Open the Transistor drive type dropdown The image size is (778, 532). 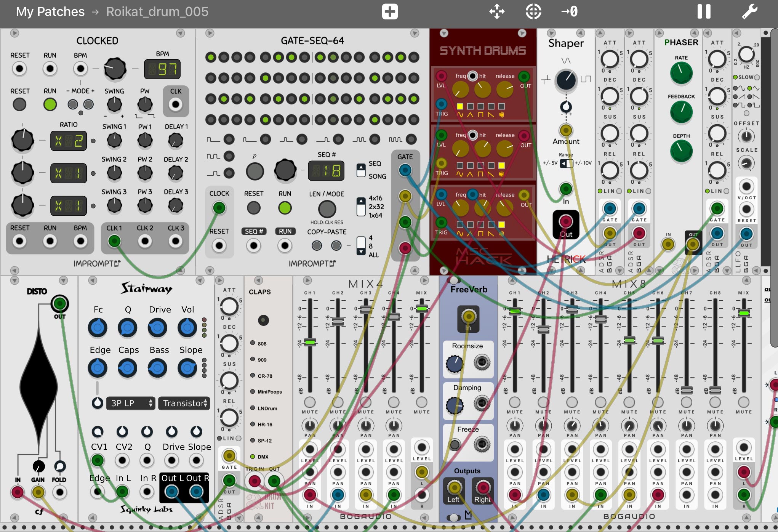point(184,403)
